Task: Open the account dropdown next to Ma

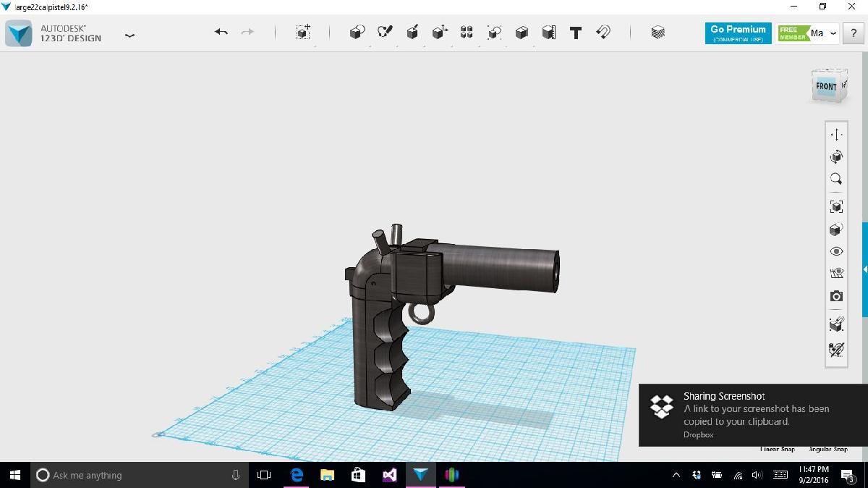Action: 833,33
